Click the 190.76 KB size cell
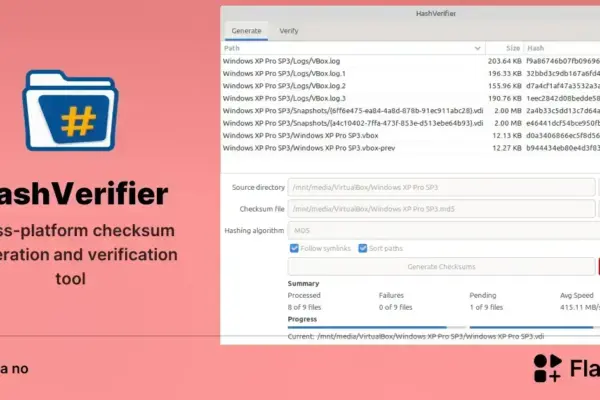600x400 pixels. (x=504, y=98)
